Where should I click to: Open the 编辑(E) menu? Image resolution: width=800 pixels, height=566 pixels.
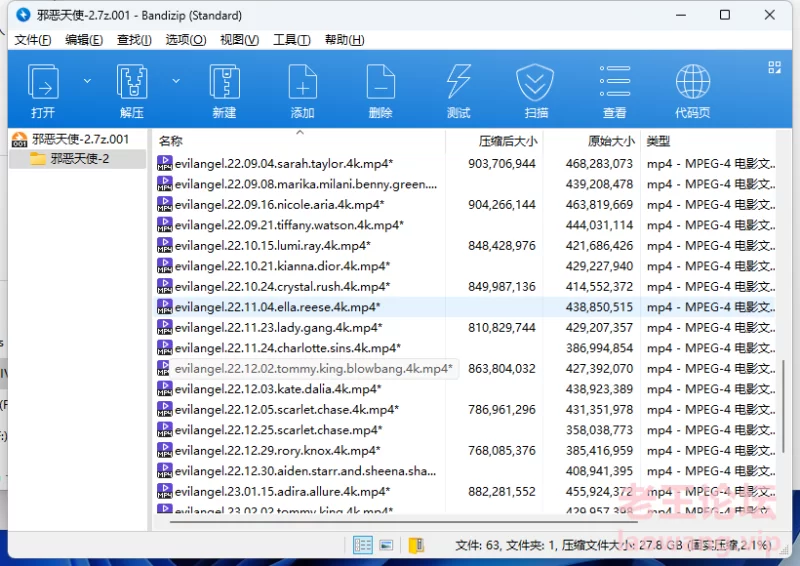point(84,40)
